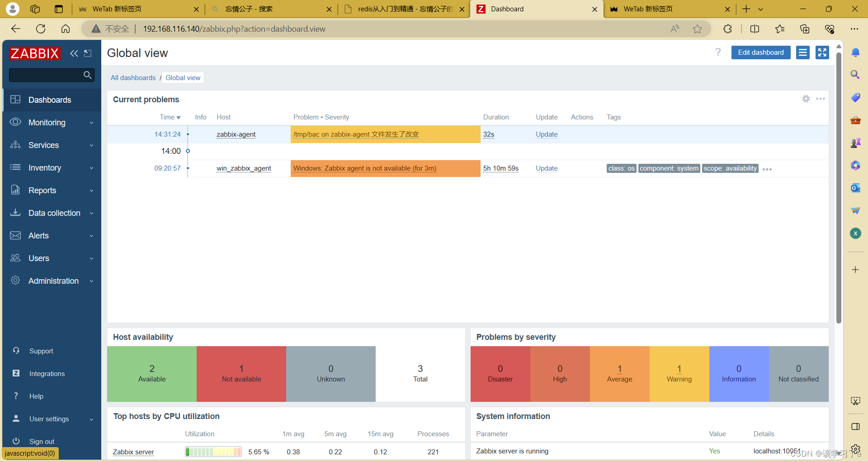This screenshot has width=868, height=462.
Task: Open Edge sidebar notifications bell
Action: [855, 52]
